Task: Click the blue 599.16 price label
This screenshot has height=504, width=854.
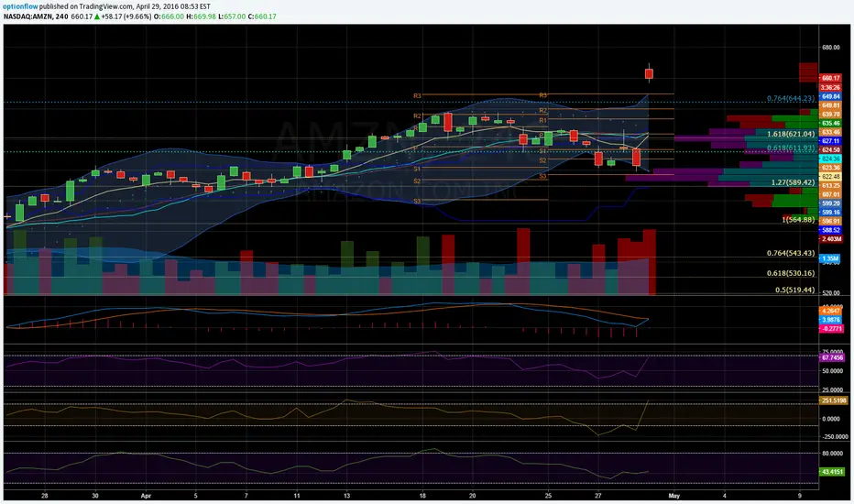Action: point(830,213)
